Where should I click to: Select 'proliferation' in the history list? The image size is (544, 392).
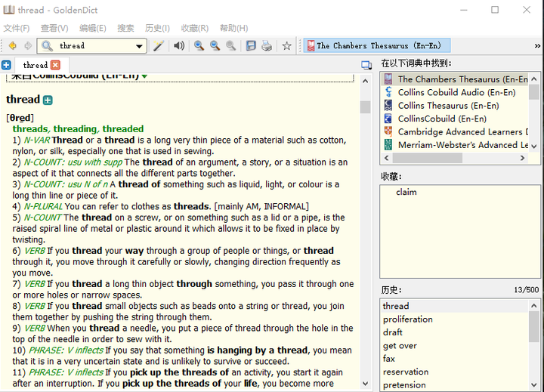pos(407,319)
